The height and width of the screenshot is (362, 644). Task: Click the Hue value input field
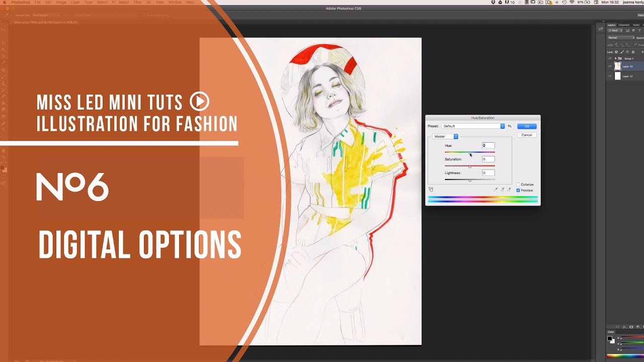(x=488, y=145)
